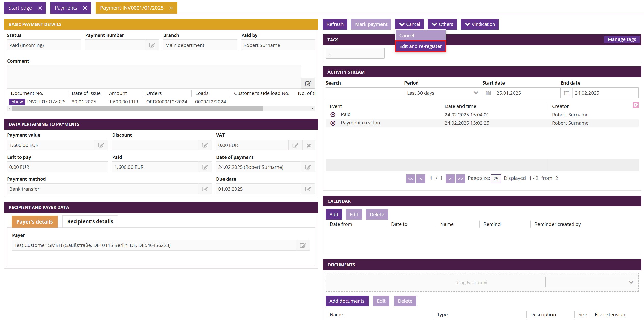Select Payment creation event radio button
Screen dimensions: 644x320
click(333, 123)
